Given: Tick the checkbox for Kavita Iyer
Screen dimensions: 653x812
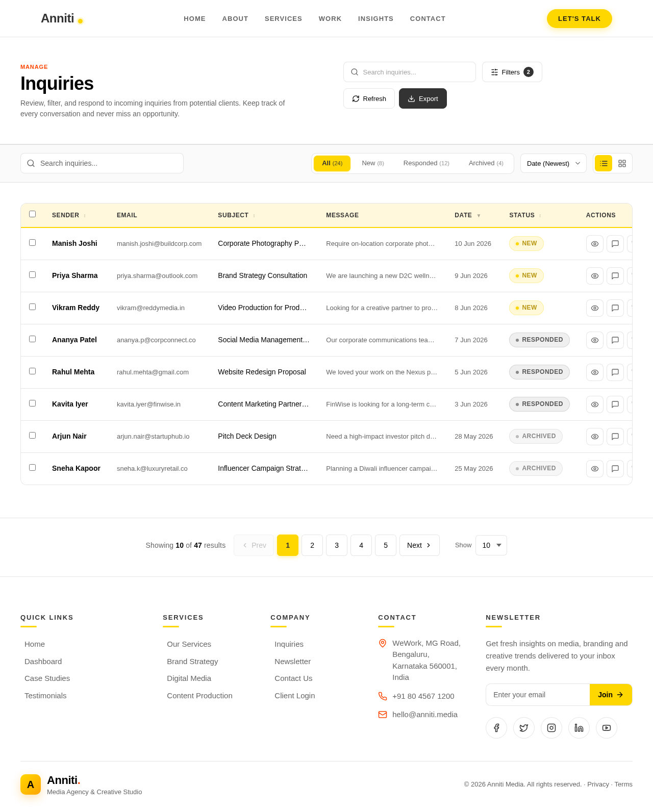Looking at the screenshot, I should click(x=32, y=403).
